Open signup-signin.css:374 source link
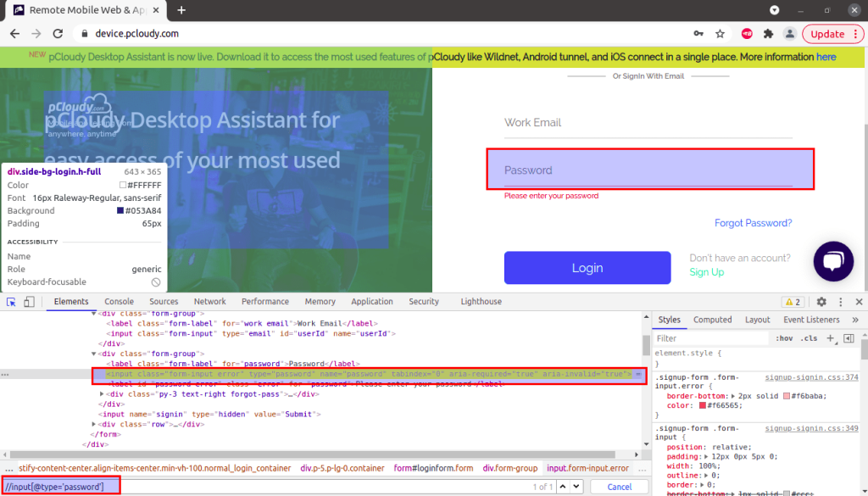The width and height of the screenshot is (868, 496). point(811,377)
